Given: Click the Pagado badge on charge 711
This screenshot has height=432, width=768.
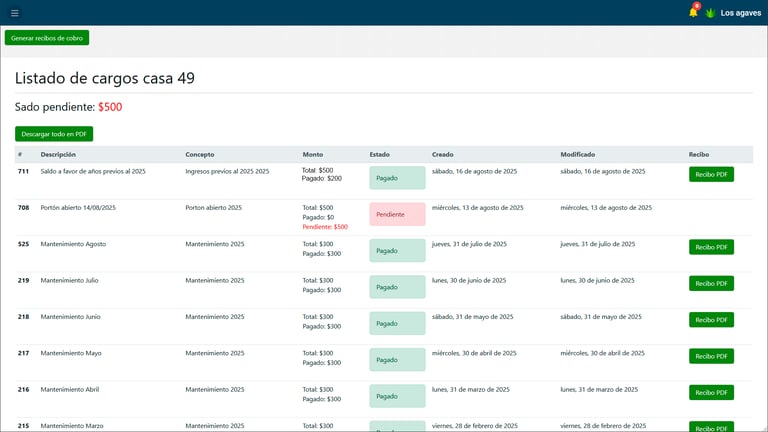Looking at the screenshot, I should (397, 178).
